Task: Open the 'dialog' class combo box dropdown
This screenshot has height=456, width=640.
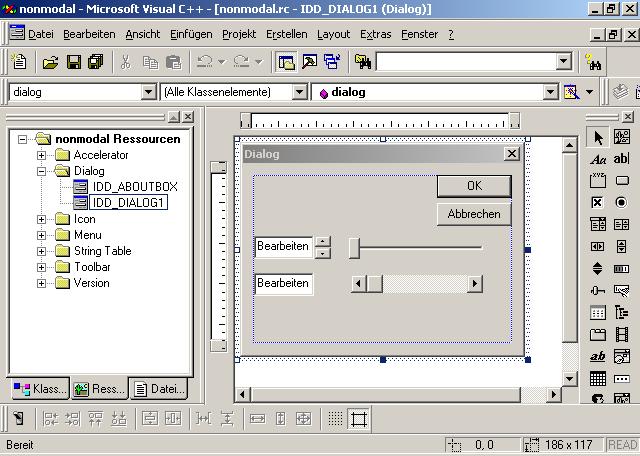Action: pos(149,92)
